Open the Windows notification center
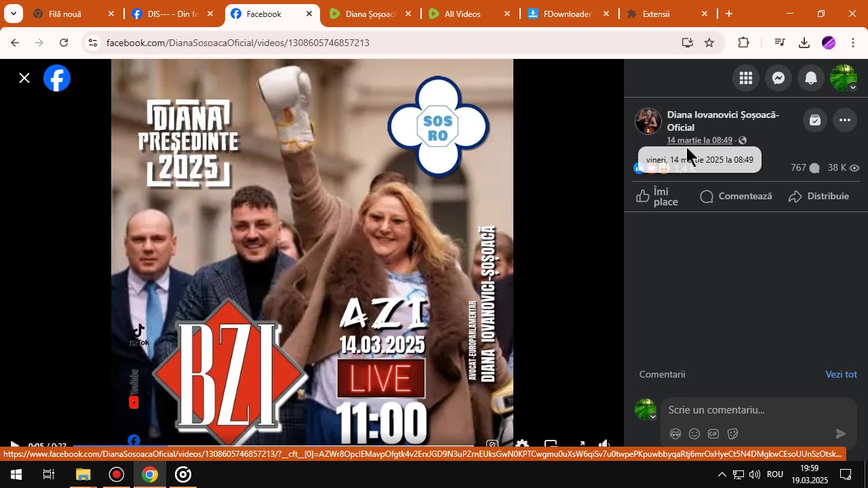Viewport: 868px width, 488px height. 846,474
